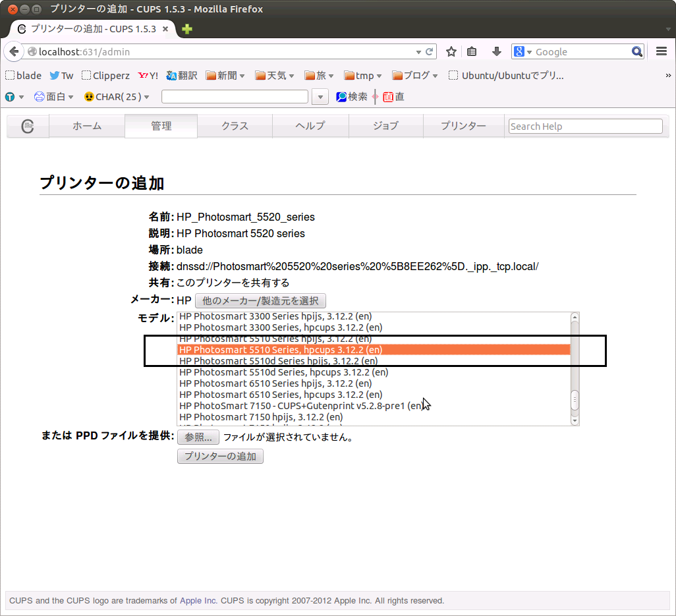676x616 pixels.
Task: Open a new tab with the green plus
Action: pos(187,29)
